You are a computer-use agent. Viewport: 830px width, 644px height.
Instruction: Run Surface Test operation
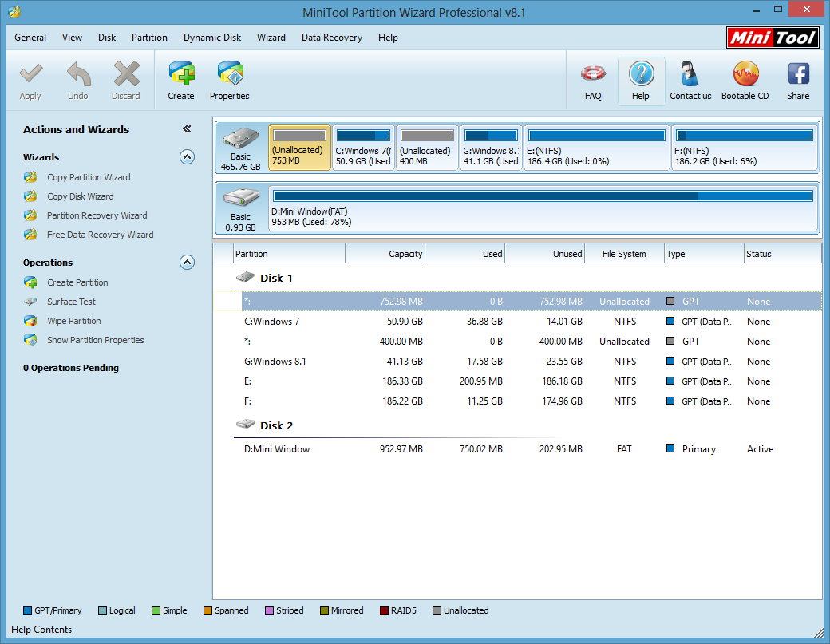71,302
